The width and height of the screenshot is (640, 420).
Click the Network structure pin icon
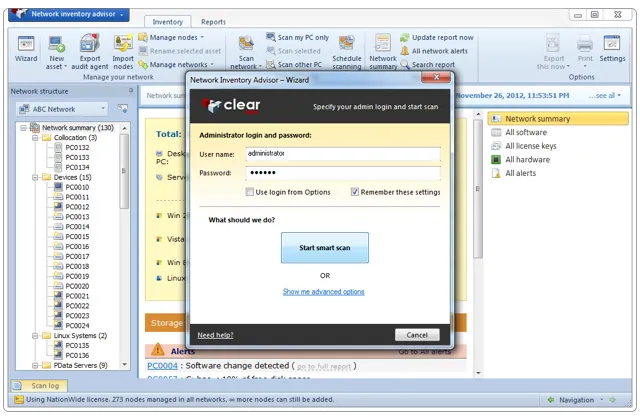[131, 91]
